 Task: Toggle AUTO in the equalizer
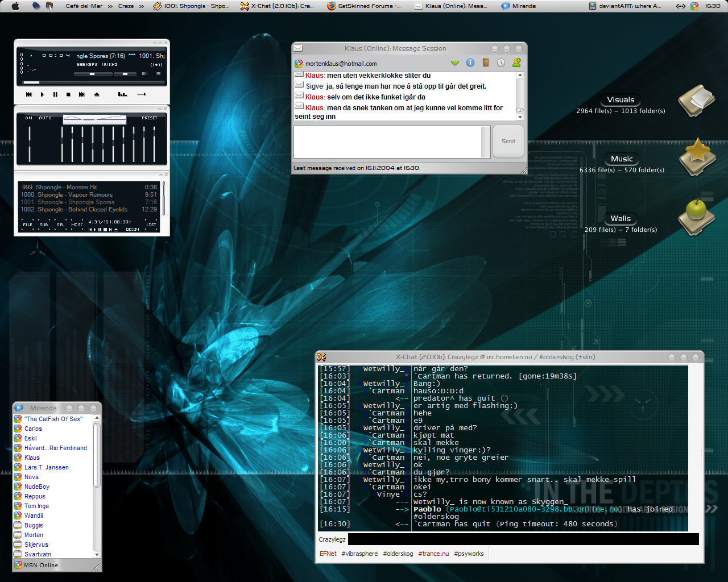tap(45, 118)
